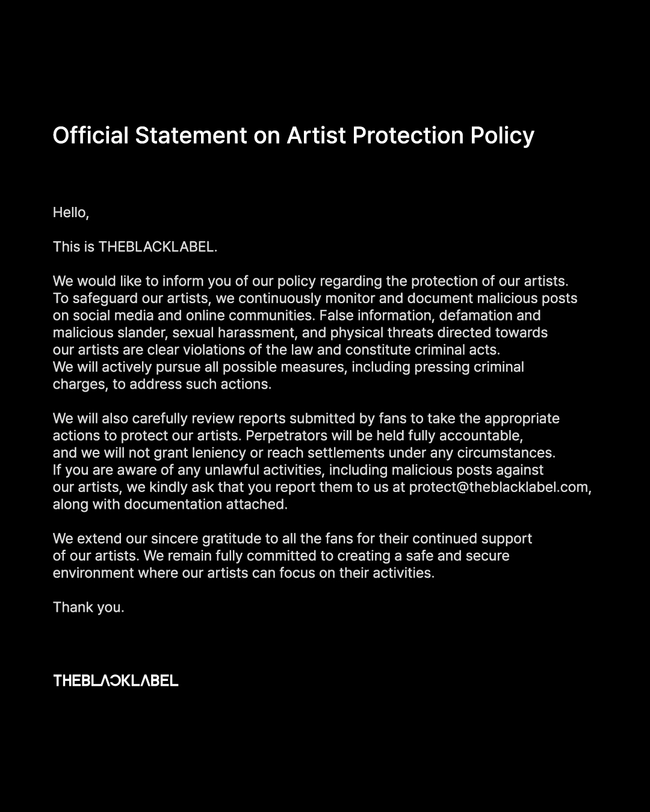The height and width of the screenshot is (812, 650).
Task: Click the line starting "If you are aware"
Action: 298,470
